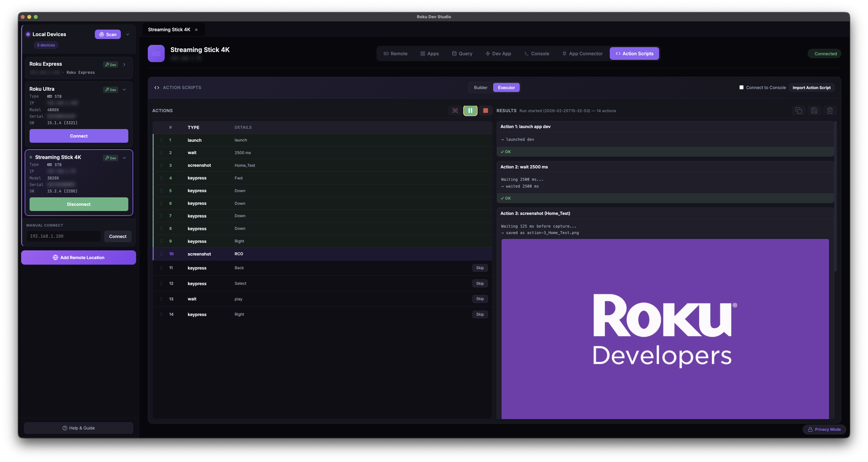
Task: Click the drag handle on action row 7
Action: coord(161,216)
